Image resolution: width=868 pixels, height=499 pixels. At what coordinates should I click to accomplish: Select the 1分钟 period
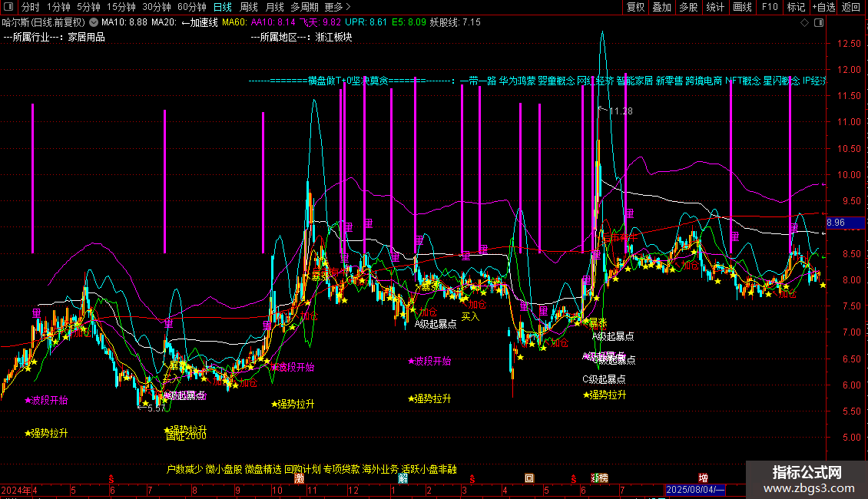click(x=58, y=7)
